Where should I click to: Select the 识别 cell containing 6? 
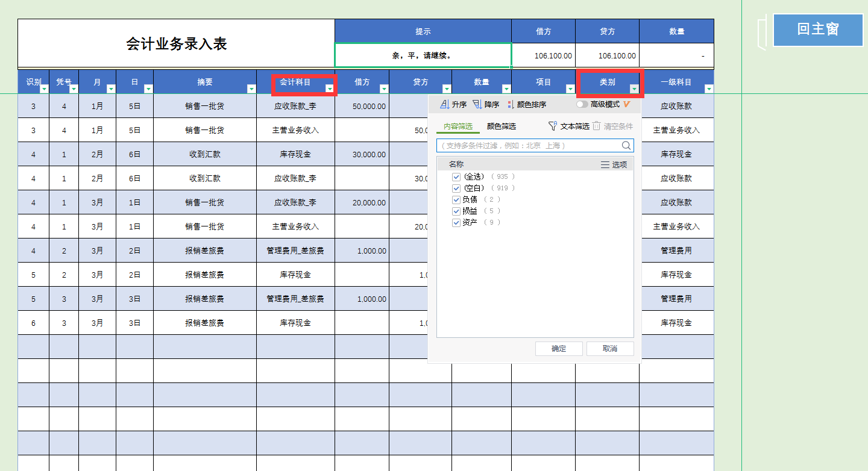(34, 323)
